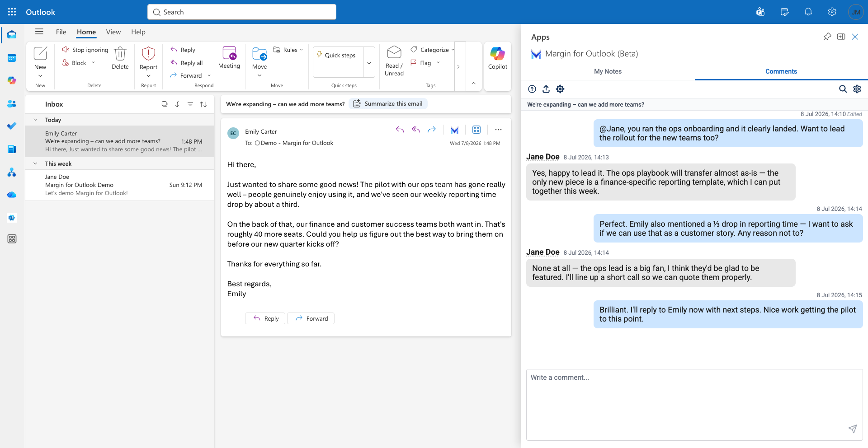Click the Teams icon in the header

pos(760,12)
